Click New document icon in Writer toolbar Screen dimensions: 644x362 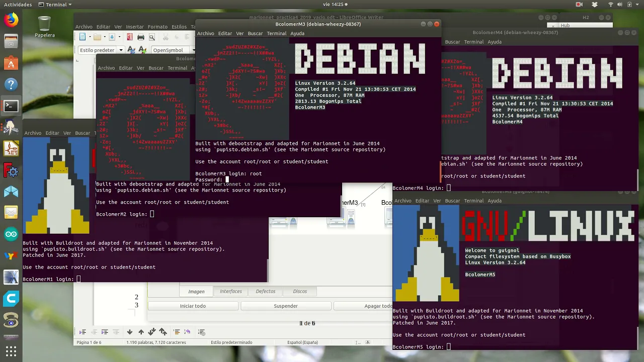click(x=82, y=37)
